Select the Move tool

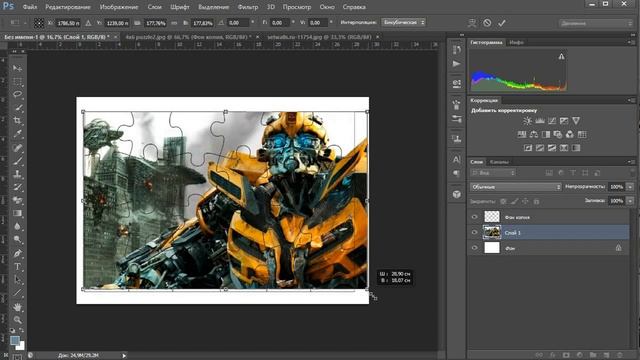coord(18,68)
